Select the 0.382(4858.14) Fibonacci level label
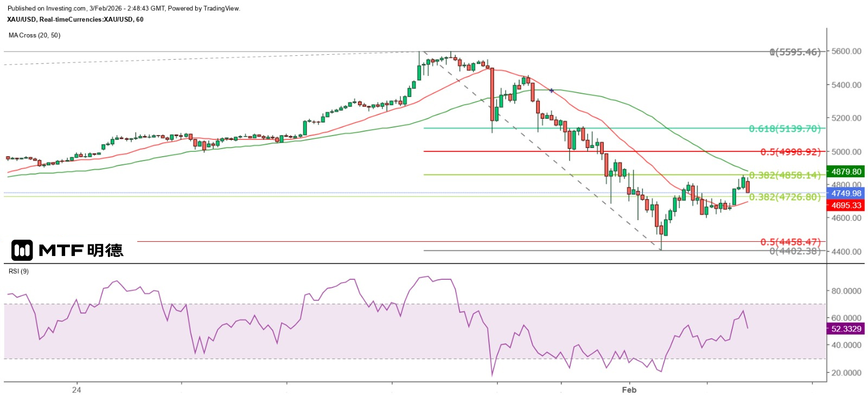 pyautogui.click(x=784, y=175)
